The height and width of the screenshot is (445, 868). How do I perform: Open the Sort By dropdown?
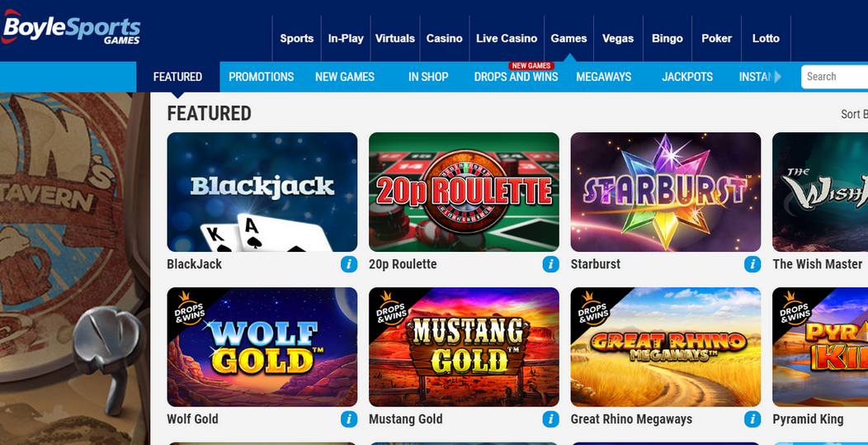point(854,114)
